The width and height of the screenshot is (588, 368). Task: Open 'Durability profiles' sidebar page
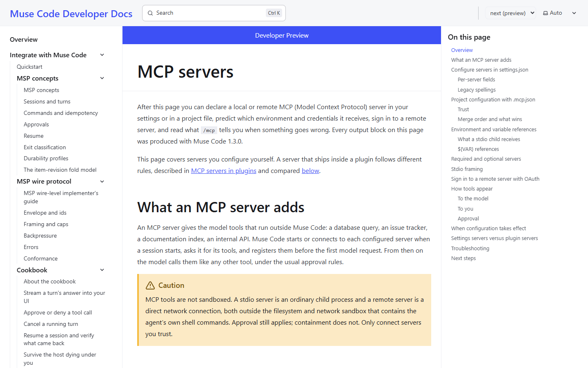point(46,158)
